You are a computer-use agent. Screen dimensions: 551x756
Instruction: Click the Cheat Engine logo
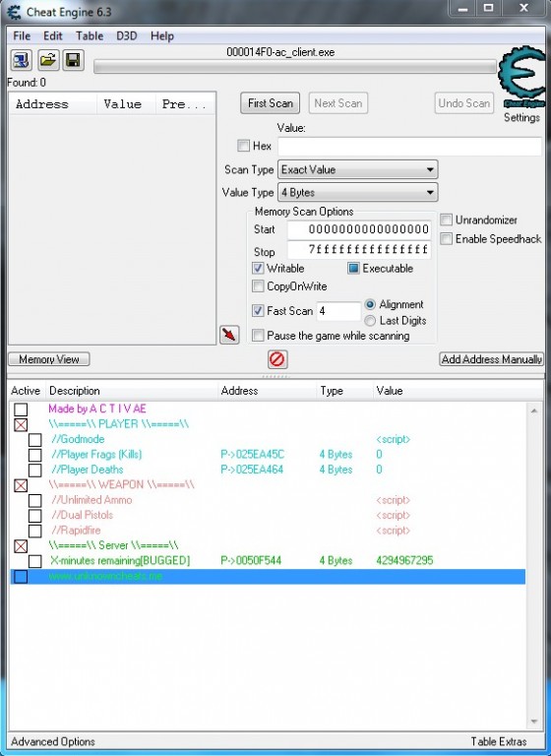point(522,79)
